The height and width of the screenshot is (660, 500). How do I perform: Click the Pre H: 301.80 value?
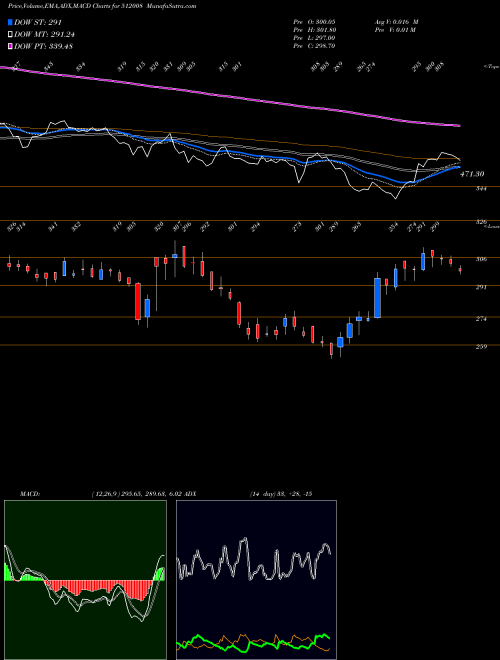coord(314,30)
